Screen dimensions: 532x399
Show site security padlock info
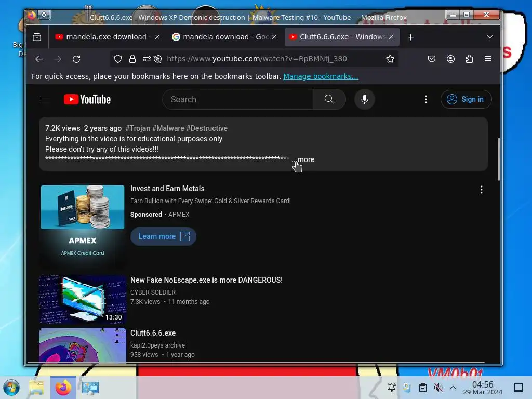click(132, 59)
